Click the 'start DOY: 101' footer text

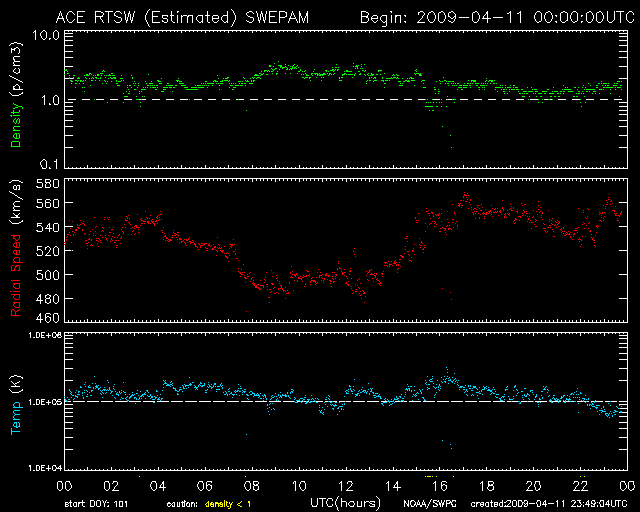click(x=96, y=504)
